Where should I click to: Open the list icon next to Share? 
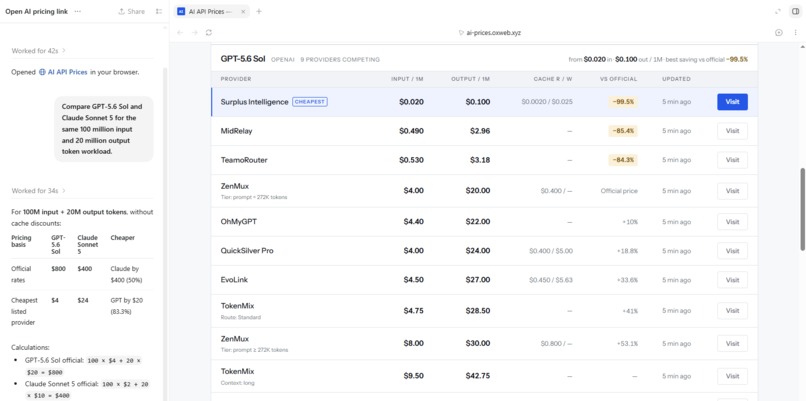[x=159, y=11]
